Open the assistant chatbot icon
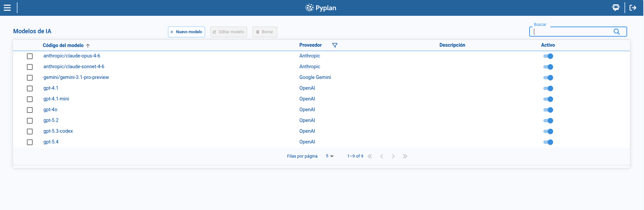644x210 pixels. (x=616, y=8)
